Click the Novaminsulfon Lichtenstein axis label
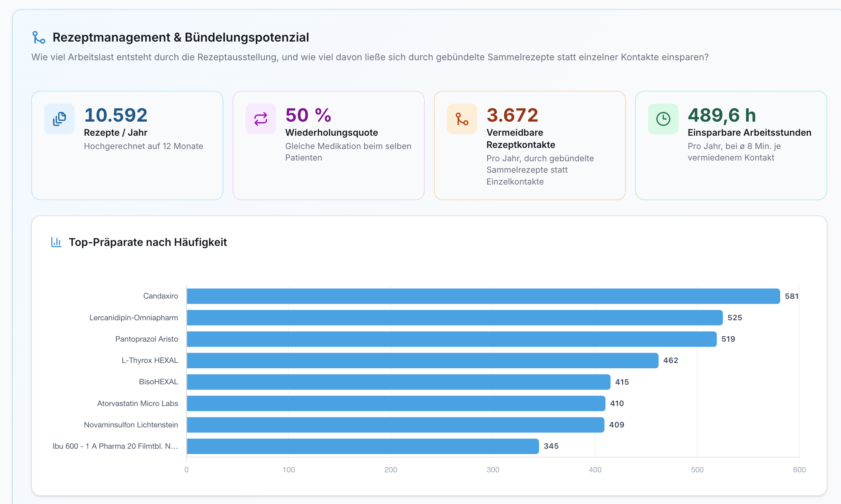Screen dimensions: 841x504 (131, 425)
